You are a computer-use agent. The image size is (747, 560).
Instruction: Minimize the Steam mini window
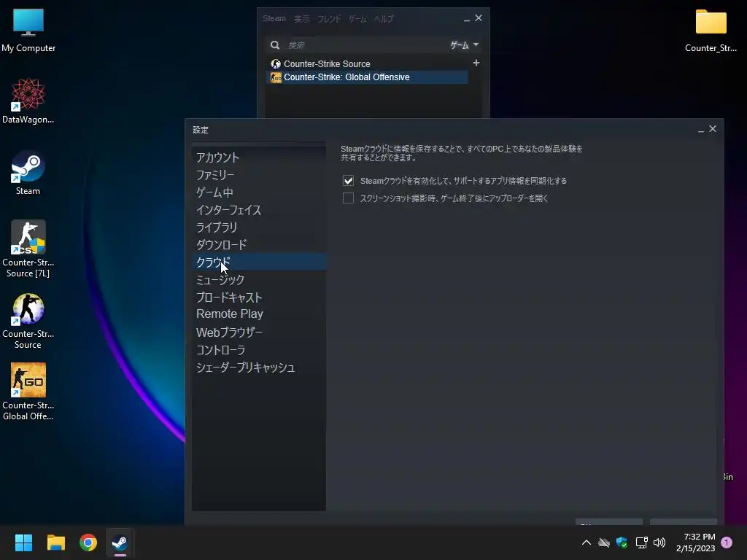point(466,19)
